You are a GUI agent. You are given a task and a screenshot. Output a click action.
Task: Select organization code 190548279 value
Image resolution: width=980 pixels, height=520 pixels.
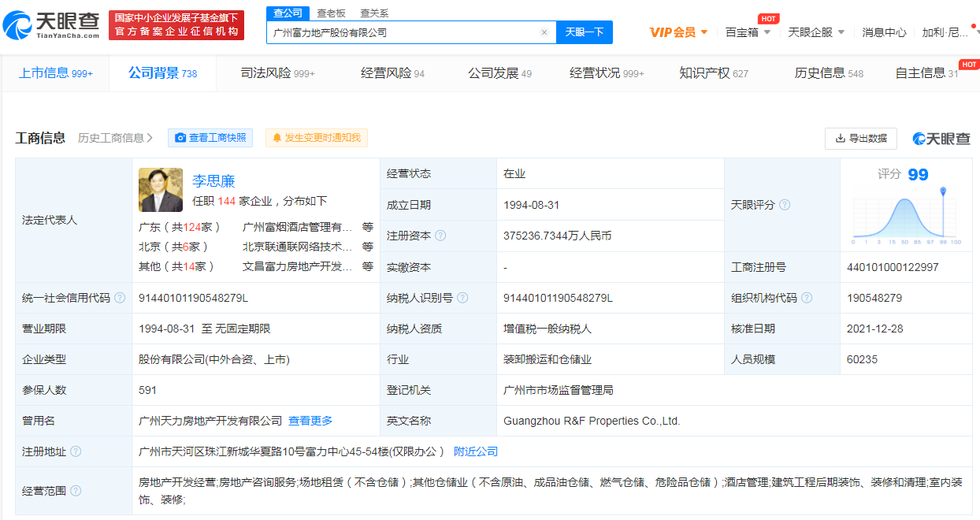point(874,298)
